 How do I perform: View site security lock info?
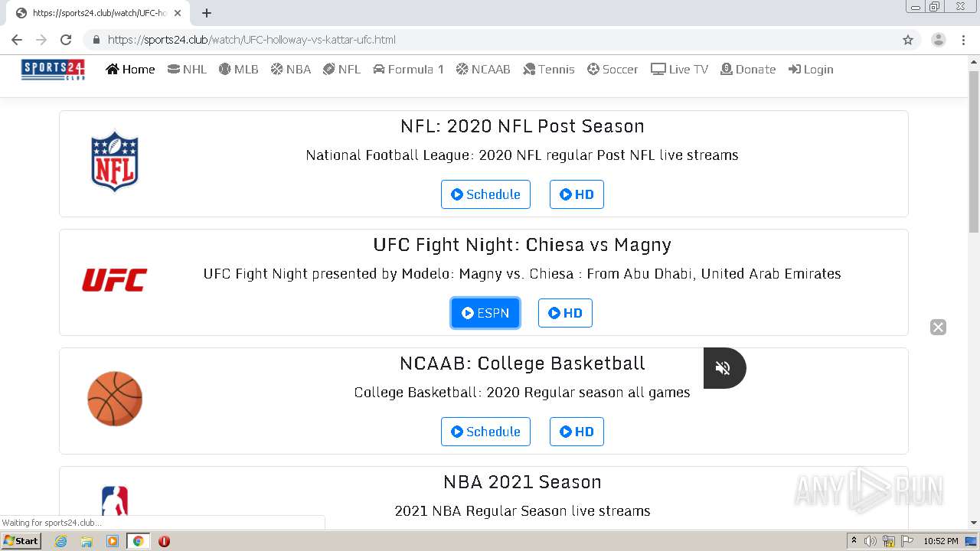tap(96, 40)
